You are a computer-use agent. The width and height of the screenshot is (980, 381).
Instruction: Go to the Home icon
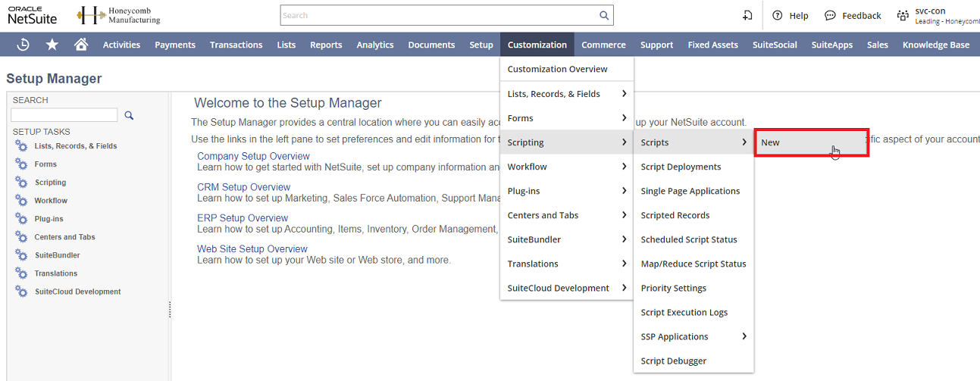click(81, 45)
